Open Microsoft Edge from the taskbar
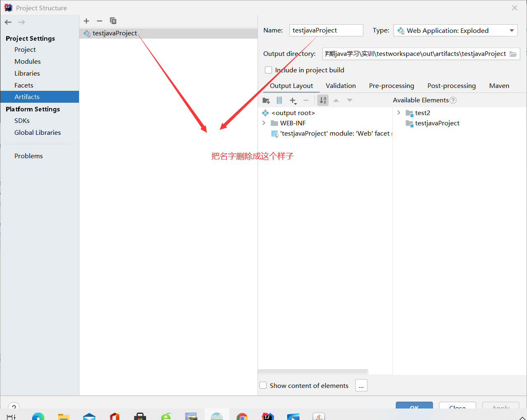The height and width of the screenshot is (420, 527). click(38, 416)
